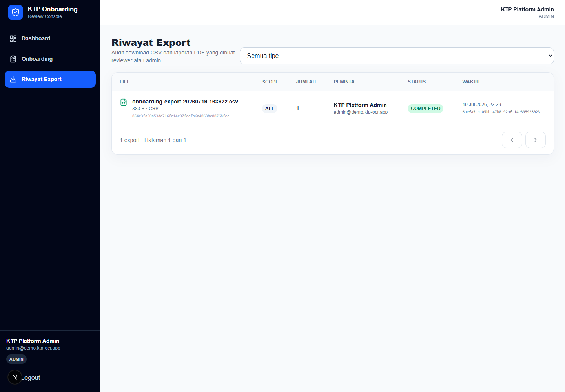Click the COMPLETED status badge

pyautogui.click(x=425, y=109)
